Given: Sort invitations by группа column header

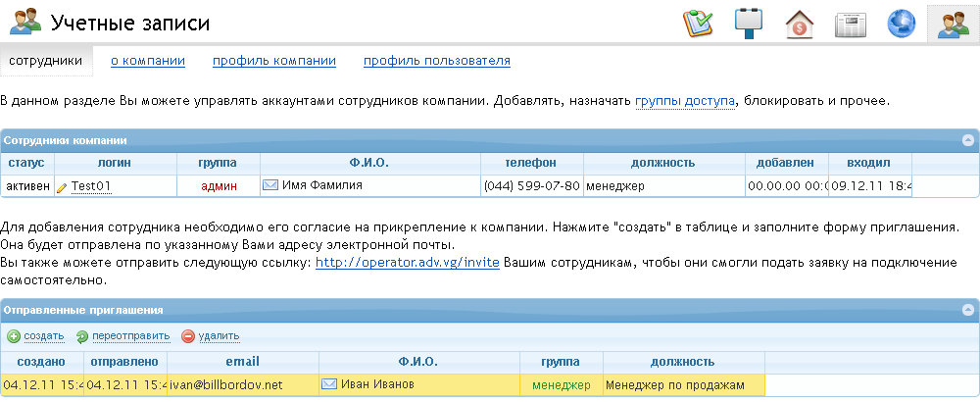Looking at the screenshot, I should (561, 362).
